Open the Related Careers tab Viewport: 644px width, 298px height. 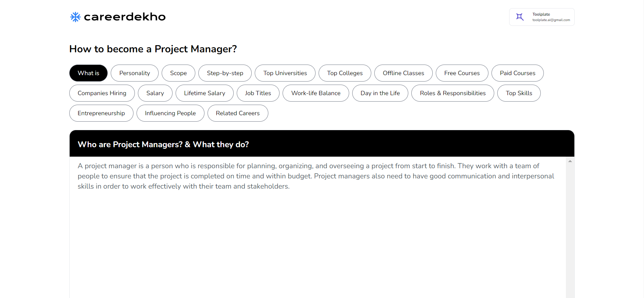(x=238, y=113)
